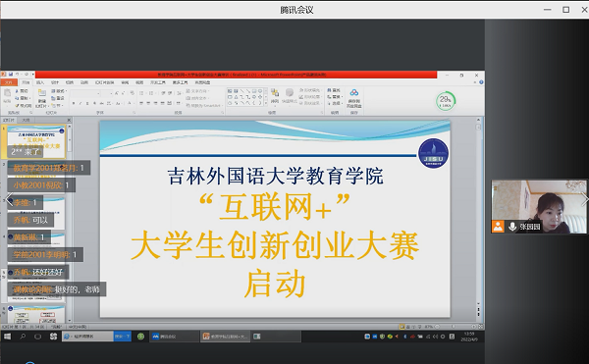
Task: Click the left arrow over the chat overlay
Action: click(x=9, y=199)
